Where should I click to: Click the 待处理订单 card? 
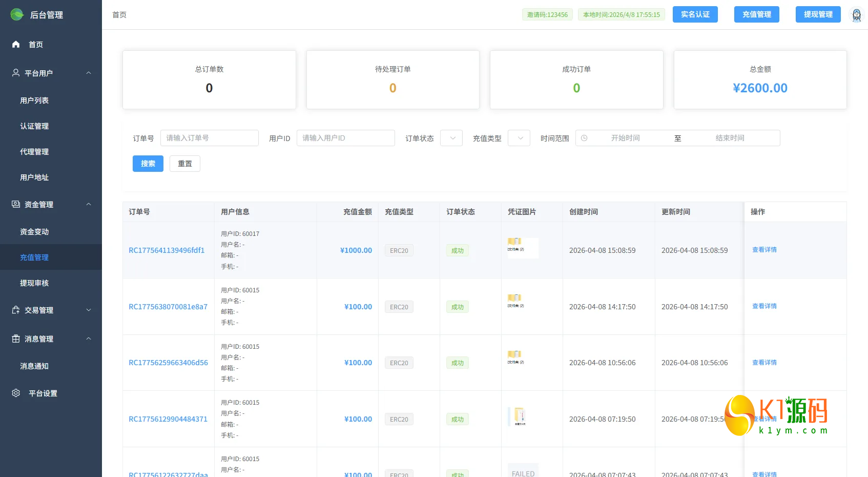pos(393,79)
